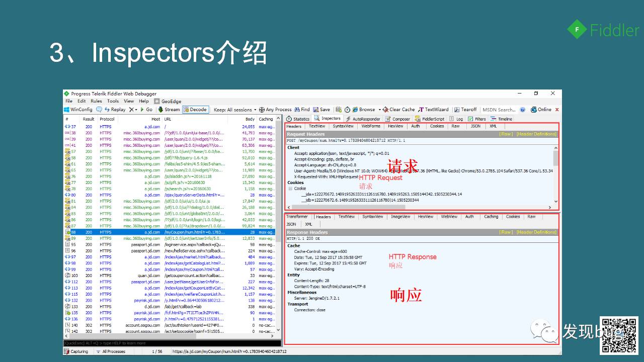Select the response Caching inspector tab
Image resolution: width=644 pixels, height=362 pixels.
point(491,217)
